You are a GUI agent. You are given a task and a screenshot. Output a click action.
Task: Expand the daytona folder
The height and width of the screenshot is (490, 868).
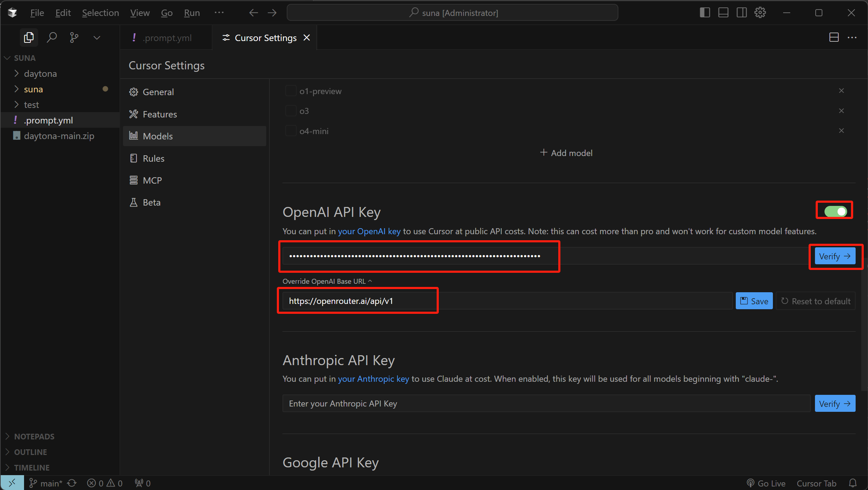tap(60, 74)
